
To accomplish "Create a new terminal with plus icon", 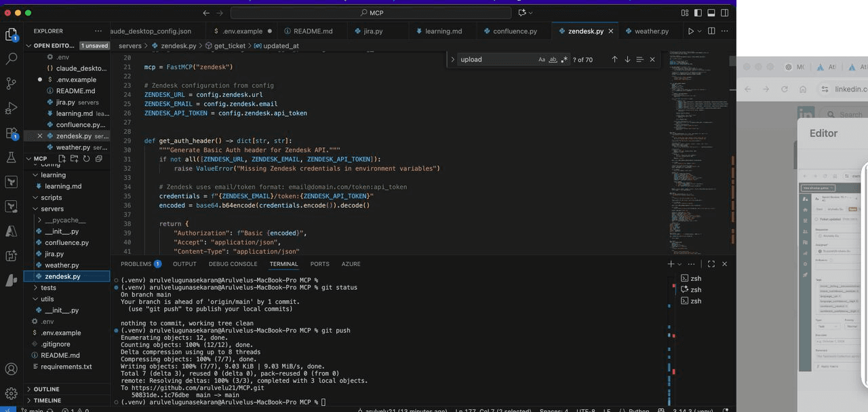I will (x=671, y=264).
